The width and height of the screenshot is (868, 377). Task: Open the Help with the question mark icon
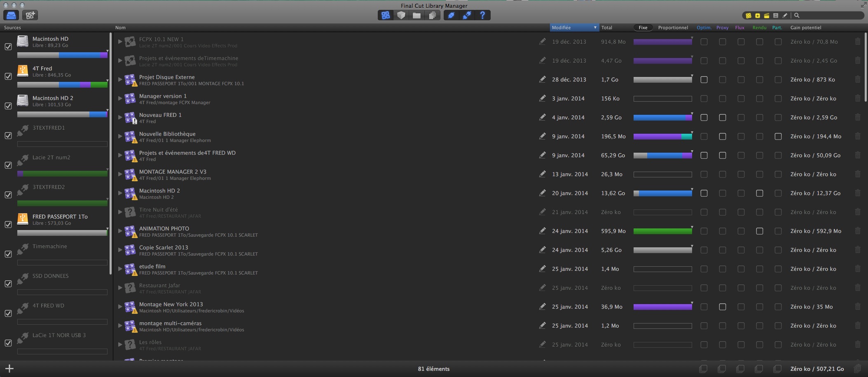(483, 15)
